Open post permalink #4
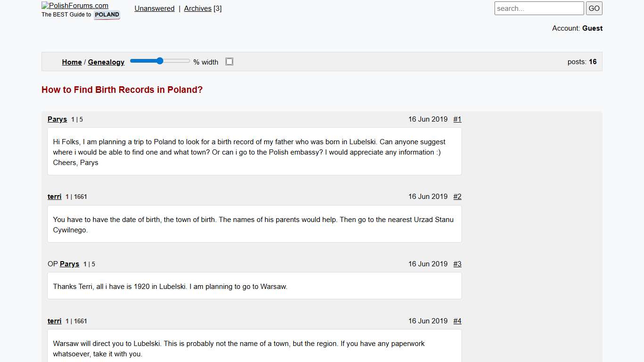Screen dimensions: 644x362 pos(457,321)
